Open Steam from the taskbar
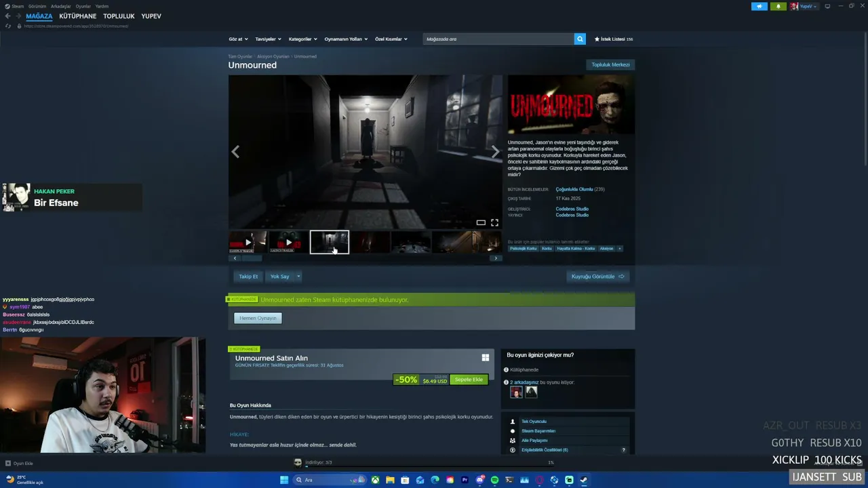868x488 pixels. [x=584, y=480]
